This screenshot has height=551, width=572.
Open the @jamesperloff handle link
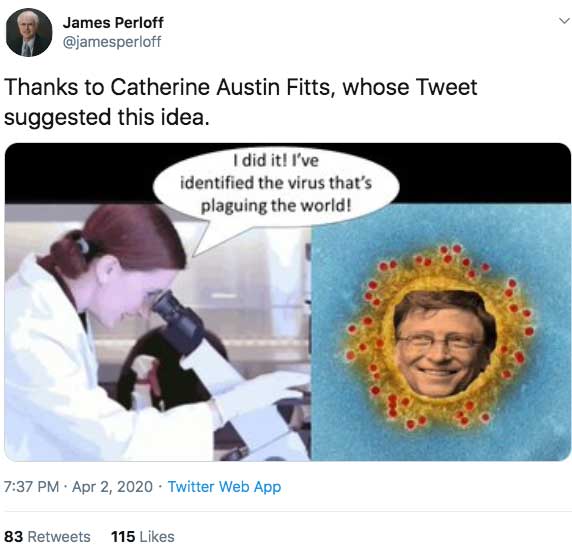tap(112, 42)
